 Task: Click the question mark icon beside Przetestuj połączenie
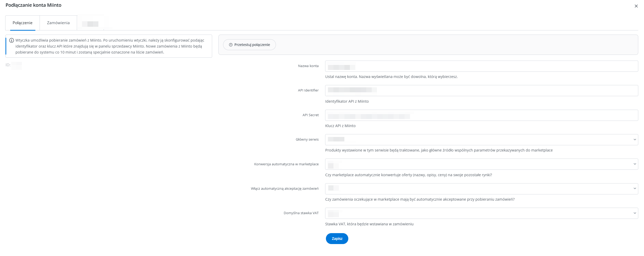pyautogui.click(x=231, y=45)
